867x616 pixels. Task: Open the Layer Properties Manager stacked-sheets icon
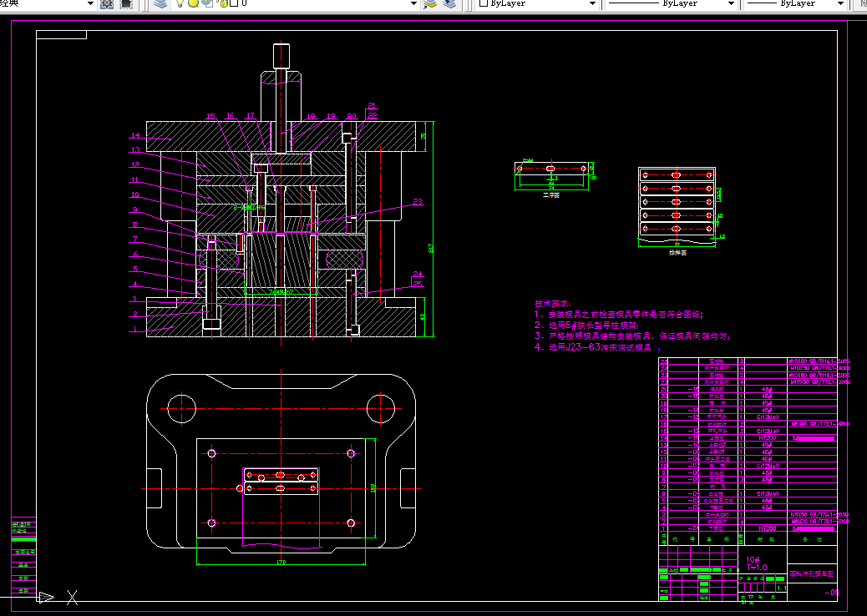pos(160,4)
